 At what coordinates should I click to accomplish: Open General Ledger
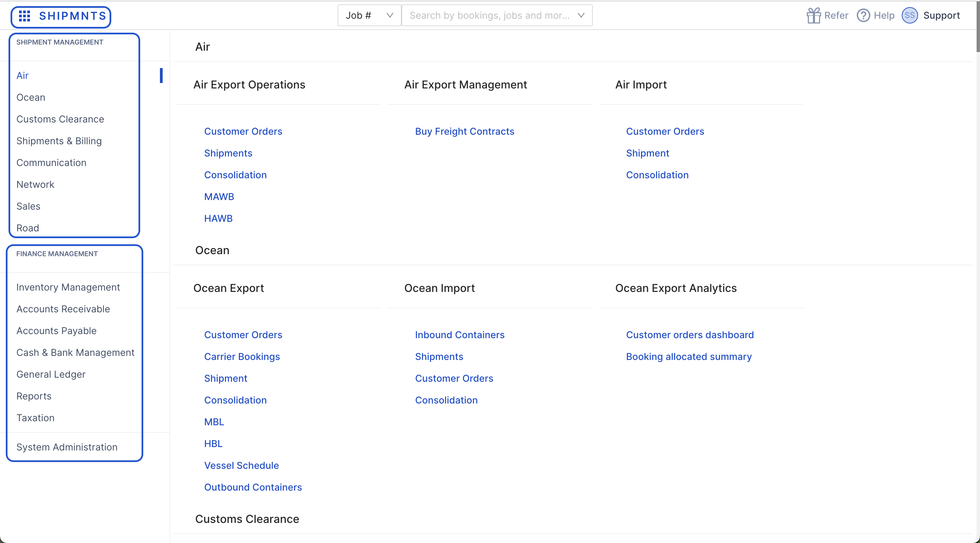click(51, 374)
